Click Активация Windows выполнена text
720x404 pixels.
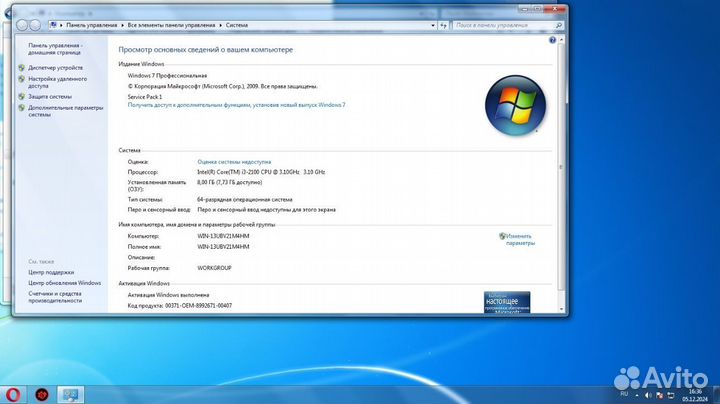(168, 295)
